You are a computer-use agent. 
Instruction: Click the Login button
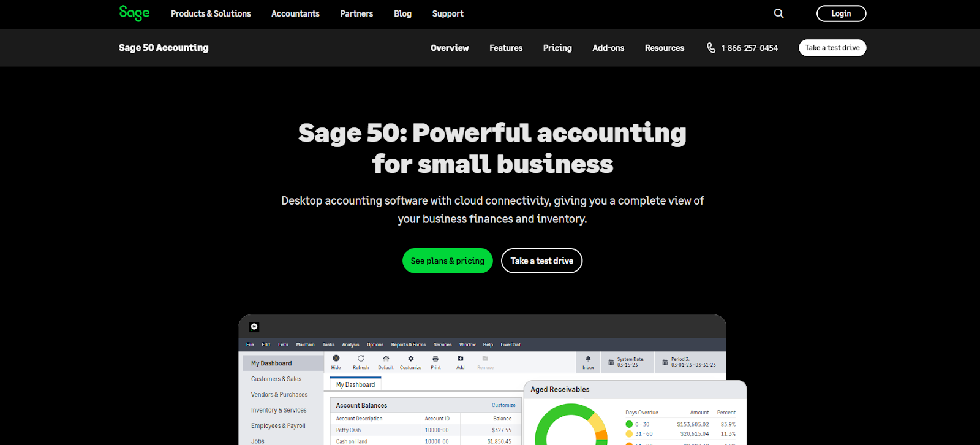[841, 13]
